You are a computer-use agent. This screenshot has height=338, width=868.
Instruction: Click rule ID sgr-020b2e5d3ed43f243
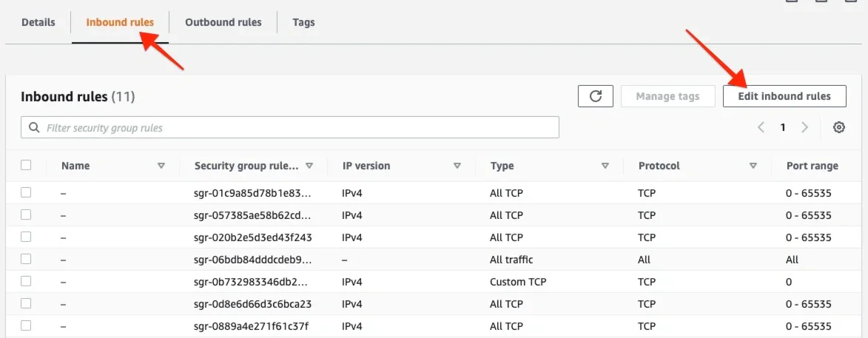coord(253,237)
